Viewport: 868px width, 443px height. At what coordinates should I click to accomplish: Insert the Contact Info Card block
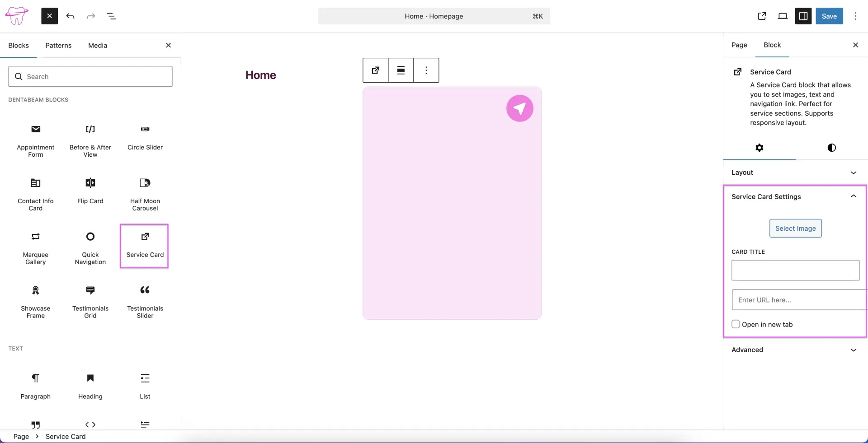point(36,195)
